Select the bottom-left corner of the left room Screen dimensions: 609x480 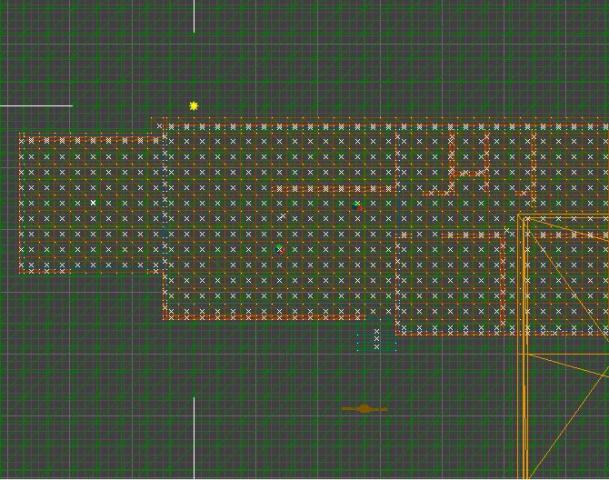coord(20,271)
